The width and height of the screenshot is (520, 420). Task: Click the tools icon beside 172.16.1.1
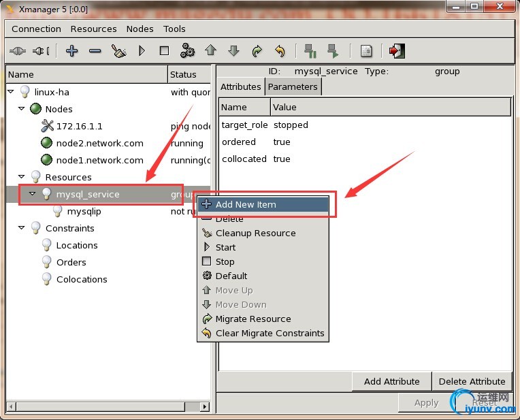[x=48, y=126]
